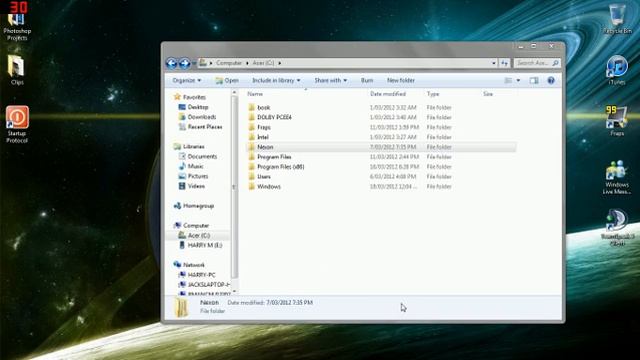Screen dimensions: 640x360
Task: Select the book folder icon
Action: point(251,107)
